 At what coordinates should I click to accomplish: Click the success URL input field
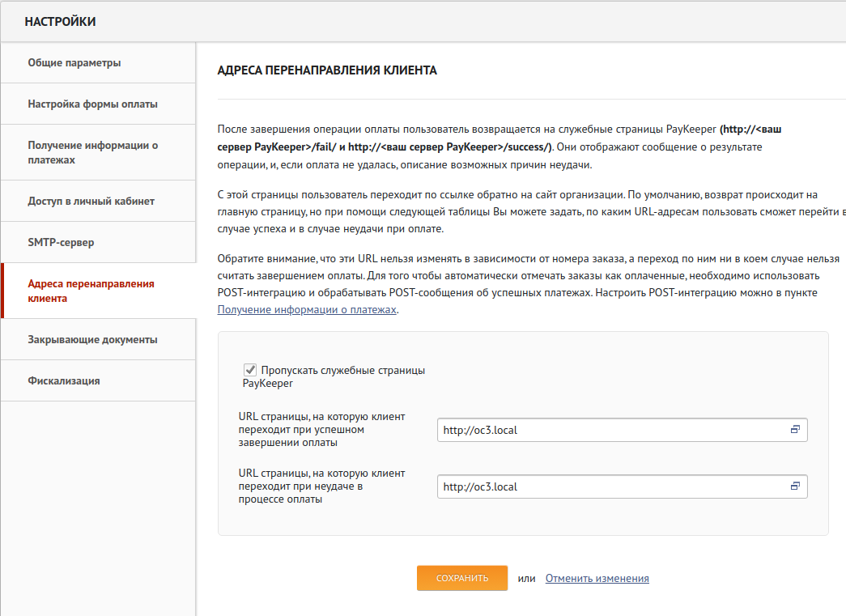(611, 430)
